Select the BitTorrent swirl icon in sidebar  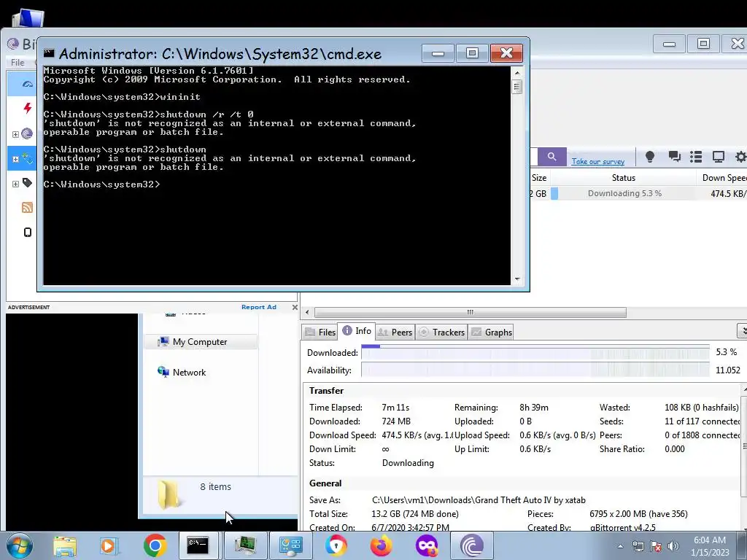coord(27,133)
